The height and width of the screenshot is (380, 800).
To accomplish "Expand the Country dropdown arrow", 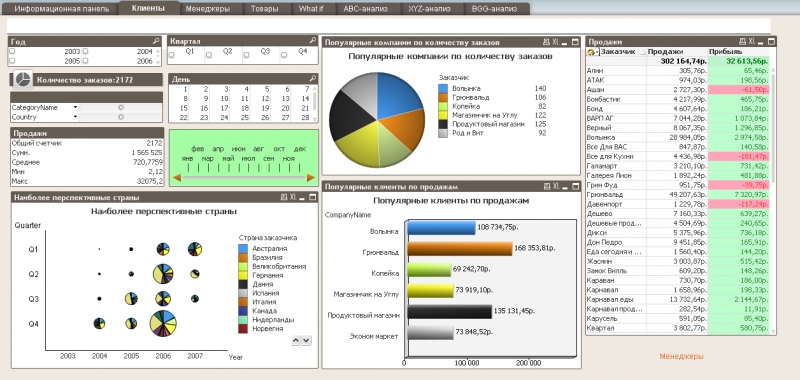I will pos(76,117).
